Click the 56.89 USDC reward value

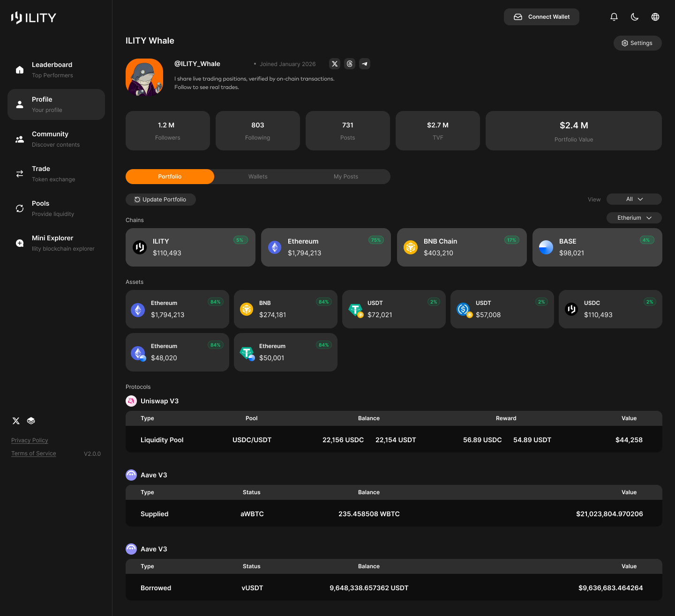[482, 440]
